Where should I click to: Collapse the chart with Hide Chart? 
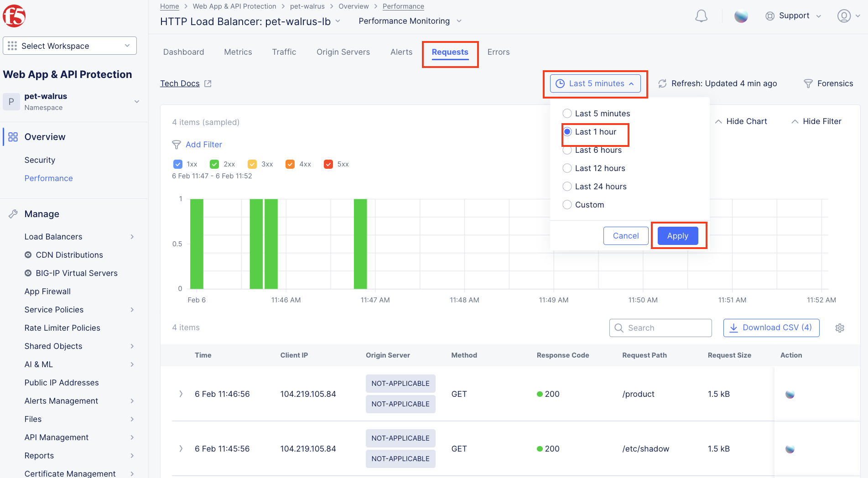pyautogui.click(x=741, y=121)
